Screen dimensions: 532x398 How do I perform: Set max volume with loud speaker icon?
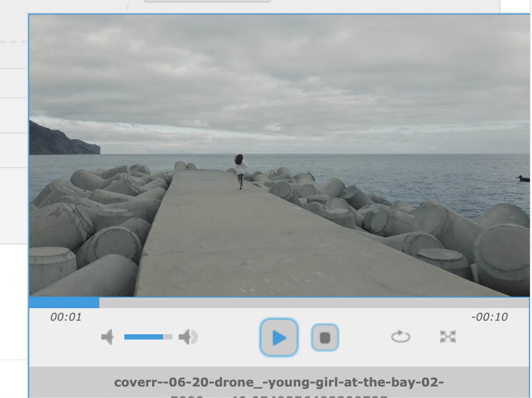click(188, 337)
